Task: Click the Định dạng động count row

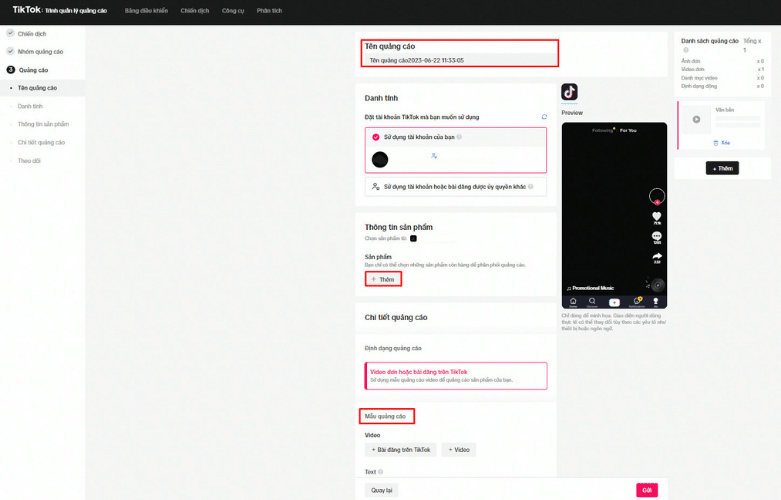Action: (722, 86)
